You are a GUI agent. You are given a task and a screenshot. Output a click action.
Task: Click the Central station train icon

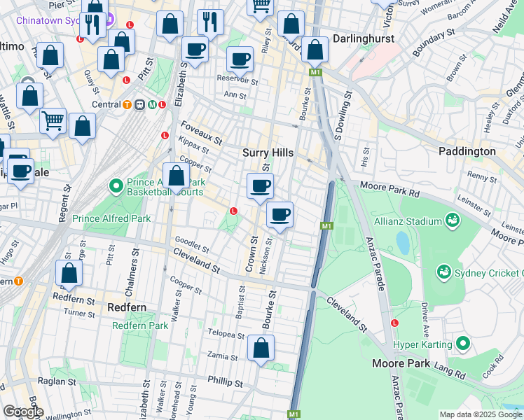tap(140, 105)
